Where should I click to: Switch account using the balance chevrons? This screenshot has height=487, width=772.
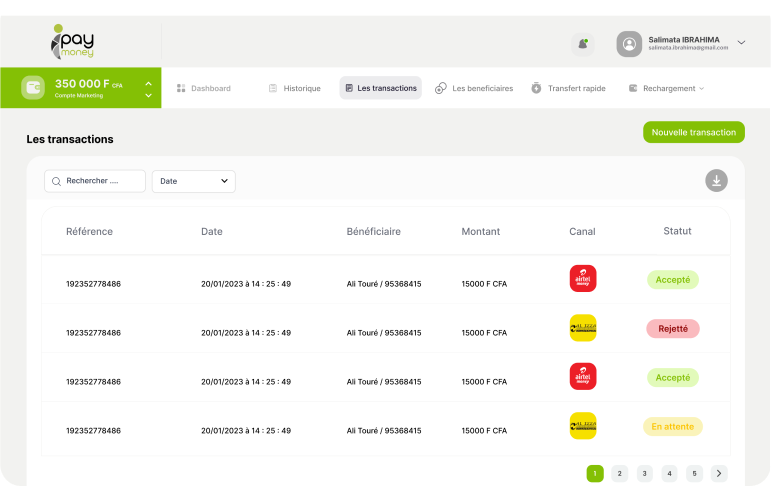tap(148, 89)
